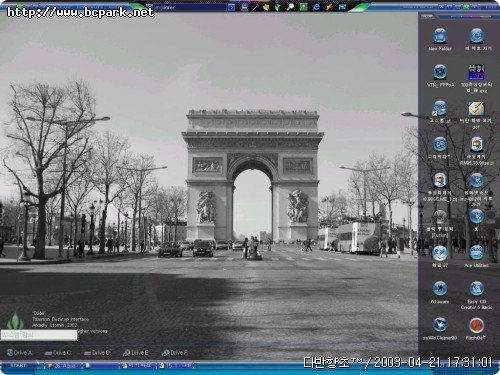The width and height of the screenshot is (500, 375).
Task: Click the explorer text field in top bar
Action: (x=190, y=7)
